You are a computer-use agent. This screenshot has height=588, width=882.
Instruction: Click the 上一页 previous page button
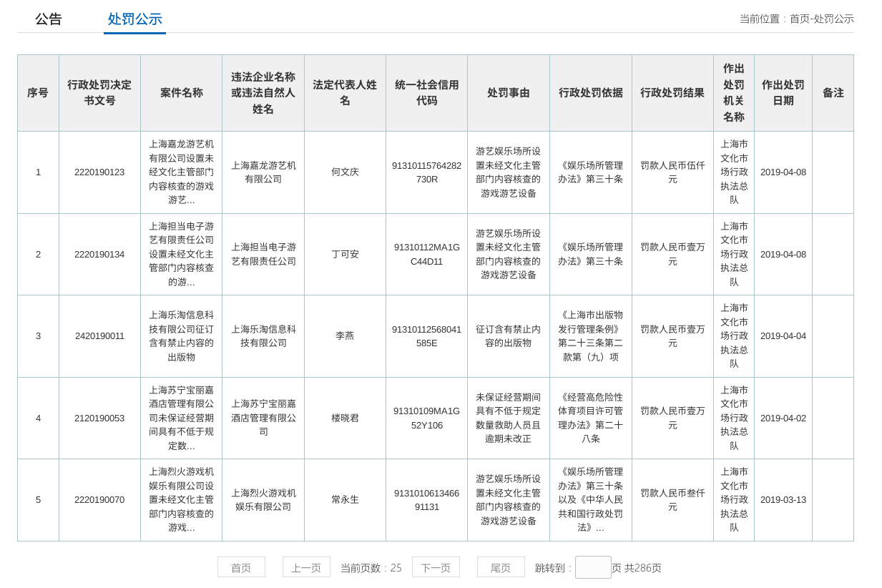pyautogui.click(x=306, y=567)
